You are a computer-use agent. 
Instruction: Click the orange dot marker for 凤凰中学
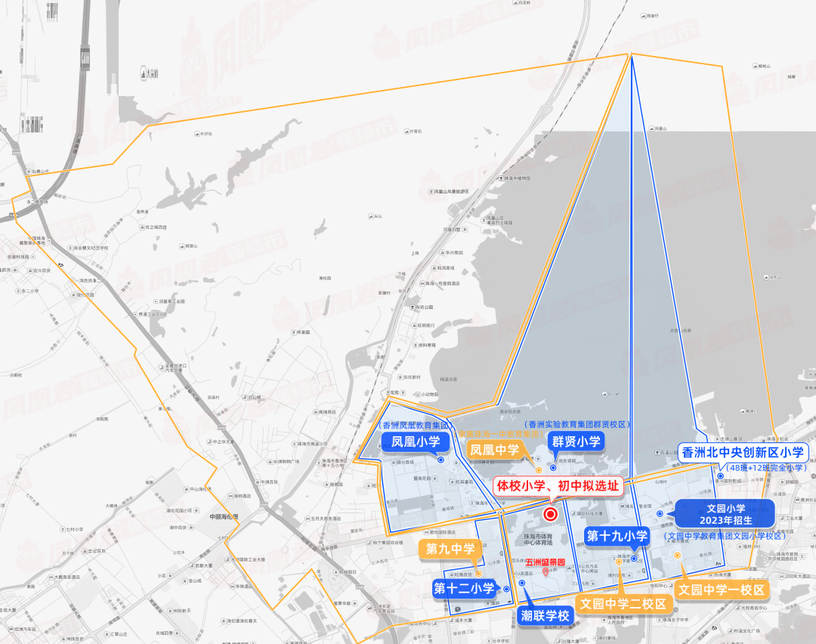coord(539,471)
